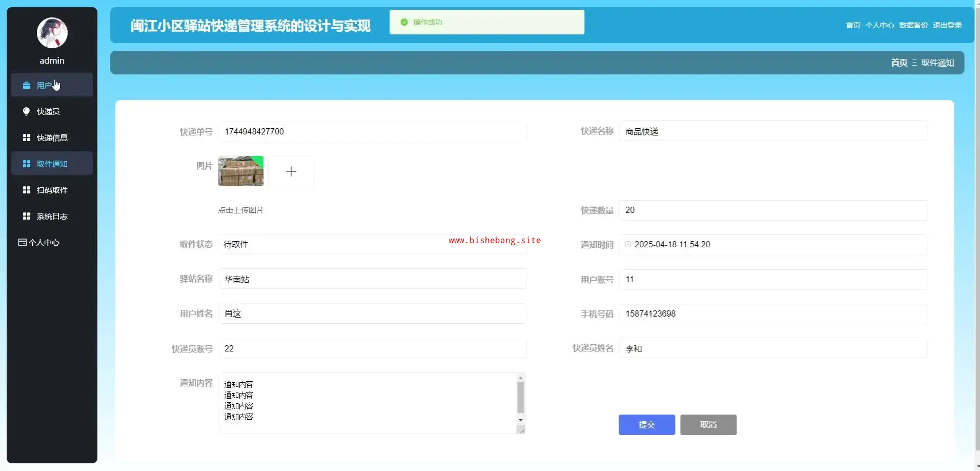980x471 pixels.
Task: Click the 通知内容 textarea scrollbar thumb
Action: pos(521,398)
